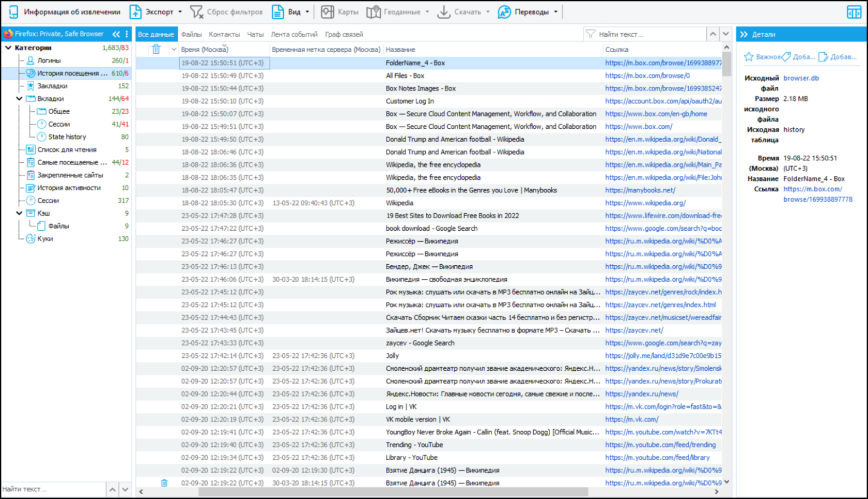Screen dimensions: 868x499
Task: Open the extraction information icon
Action: coord(13,12)
